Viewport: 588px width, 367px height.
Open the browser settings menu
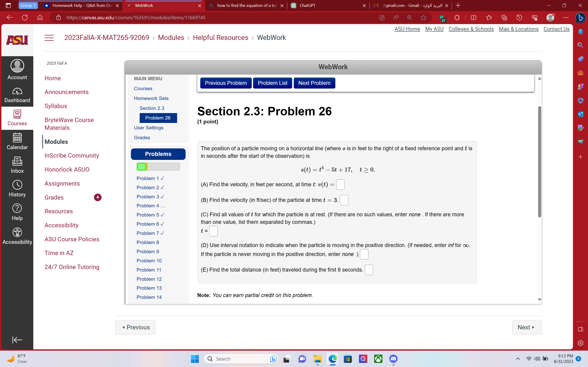566,17
